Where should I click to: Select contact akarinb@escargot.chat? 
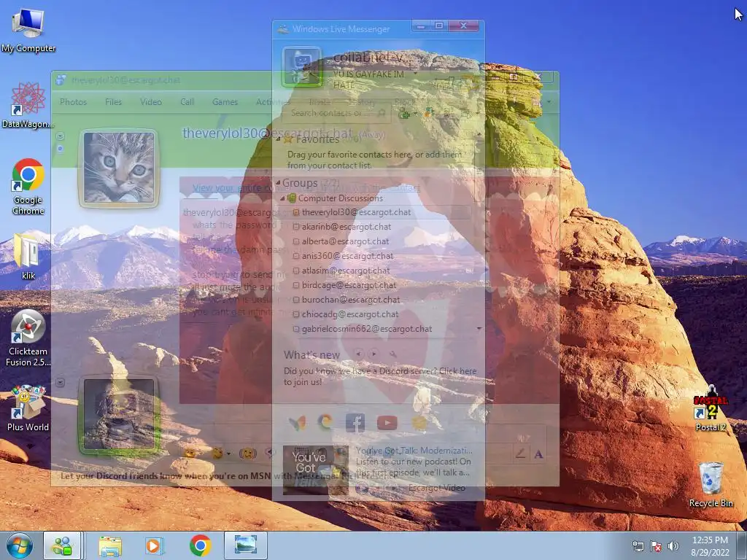[346, 227]
